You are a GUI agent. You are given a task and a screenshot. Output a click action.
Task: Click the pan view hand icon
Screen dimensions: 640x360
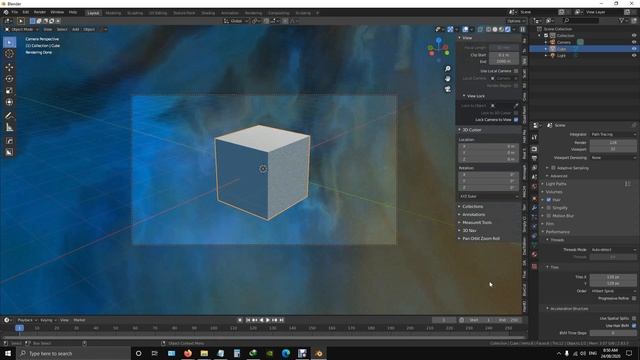pos(448,78)
